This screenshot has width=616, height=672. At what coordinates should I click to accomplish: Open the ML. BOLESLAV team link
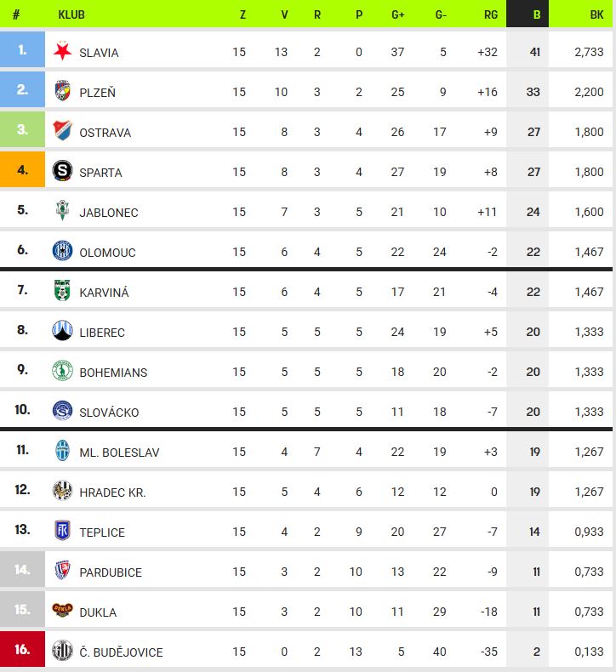click(119, 453)
